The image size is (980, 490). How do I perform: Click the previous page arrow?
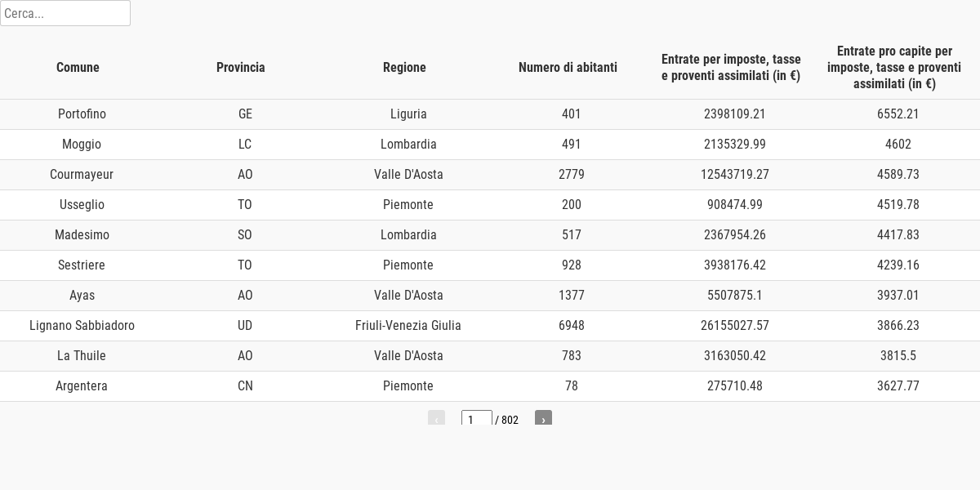point(436,419)
